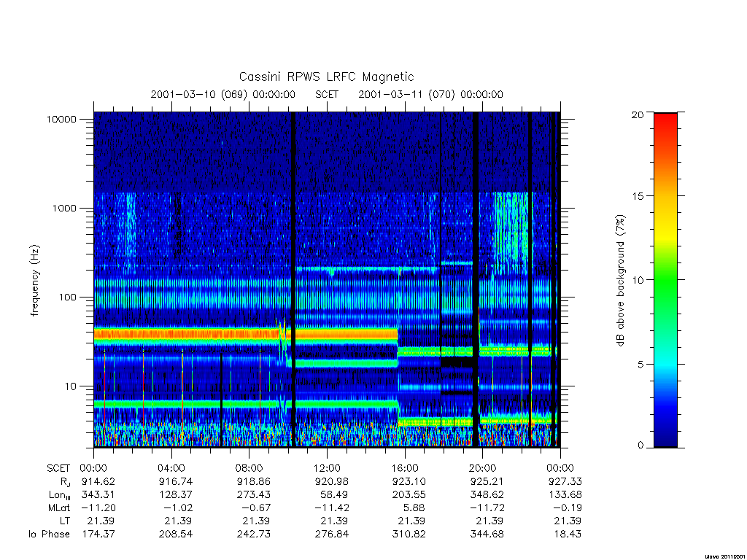This screenshot has width=747, height=560.
Task: Click the 'Io Phase' row label
Action: [49, 534]
